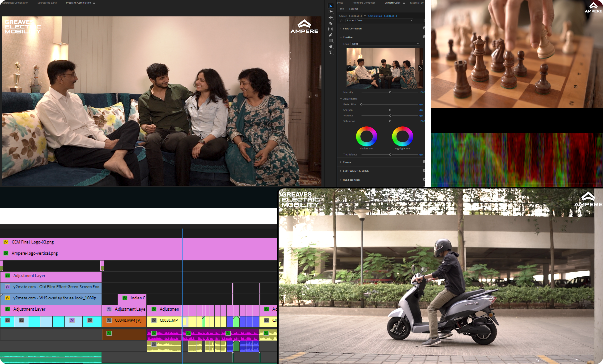This screenshot has height=364, width=603.
Task: Click the Vibrance slider handle
Action: click(390, 115)
